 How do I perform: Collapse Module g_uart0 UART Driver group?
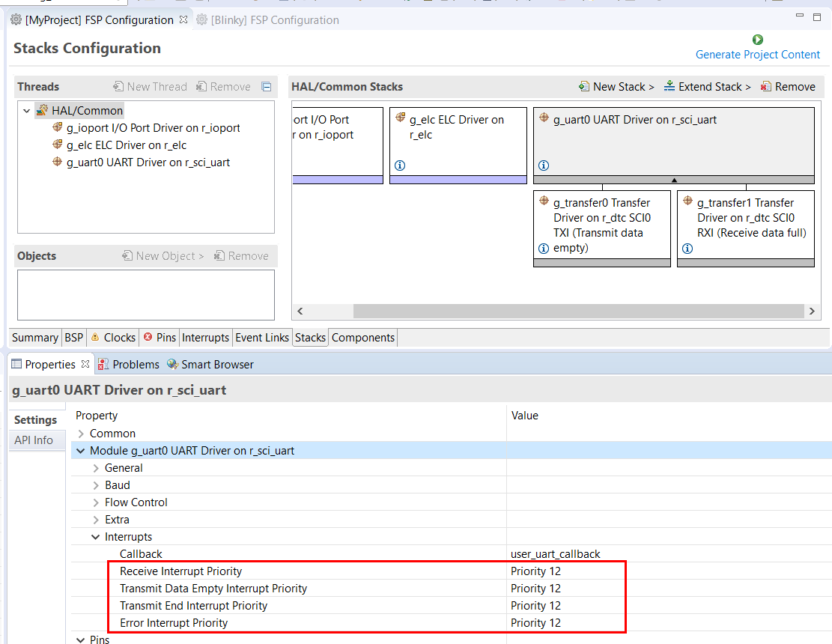(81, 451)
